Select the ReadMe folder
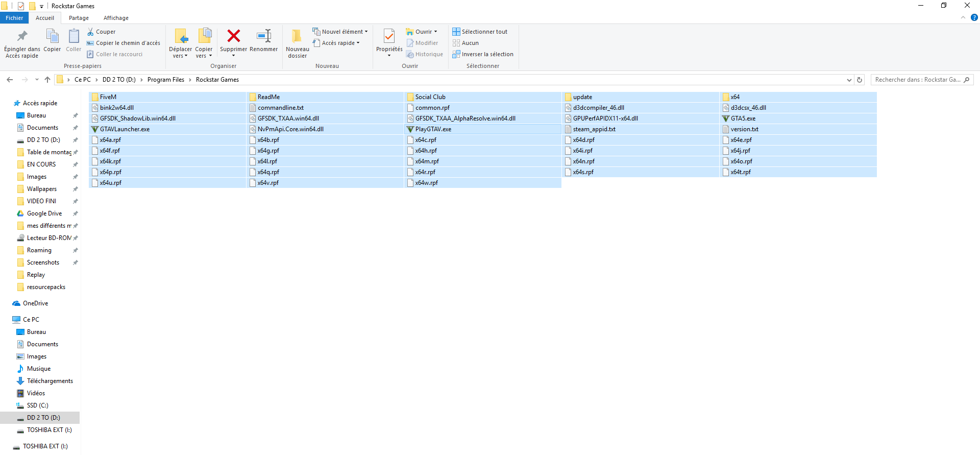This screenshot has width=980, height=455. [325, 97]
